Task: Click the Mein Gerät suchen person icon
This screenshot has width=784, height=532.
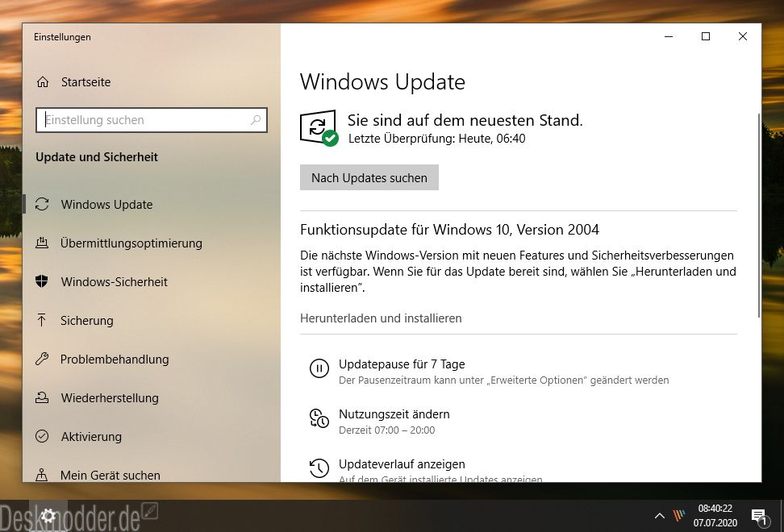Action: tap(42, 475)
